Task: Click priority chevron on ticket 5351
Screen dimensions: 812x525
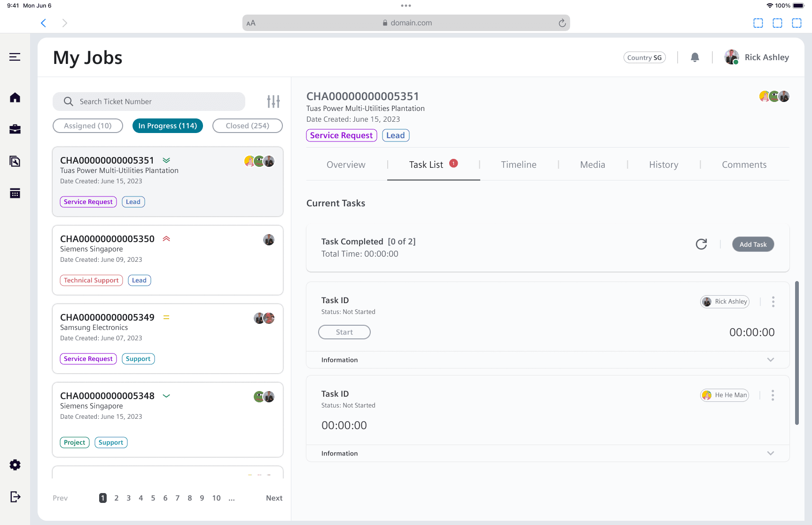Action: coord(166,160)
